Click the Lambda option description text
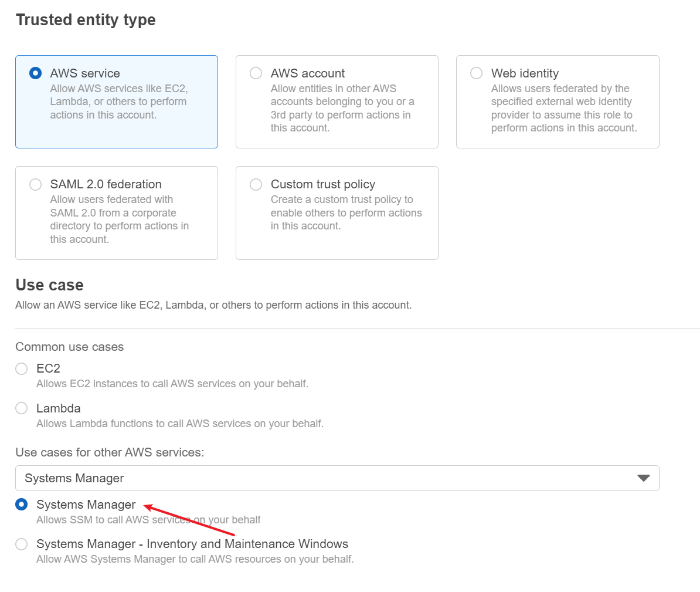 [x=179, y=424]
